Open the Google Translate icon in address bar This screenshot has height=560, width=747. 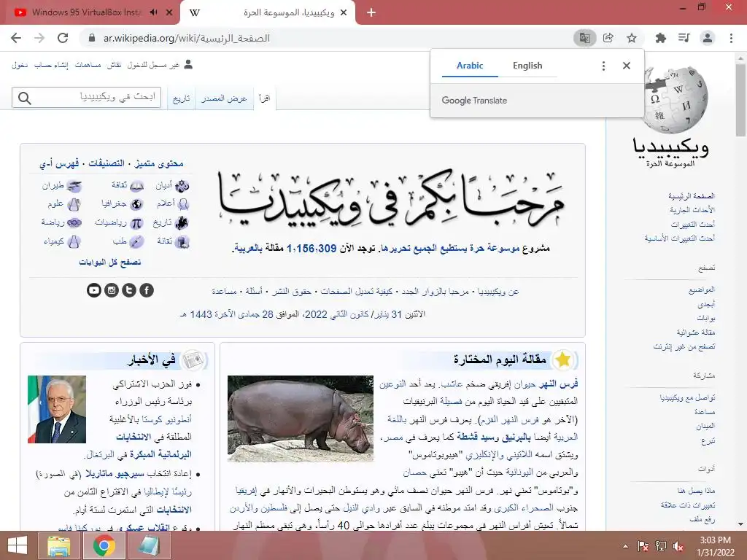[x=584, y=38]
